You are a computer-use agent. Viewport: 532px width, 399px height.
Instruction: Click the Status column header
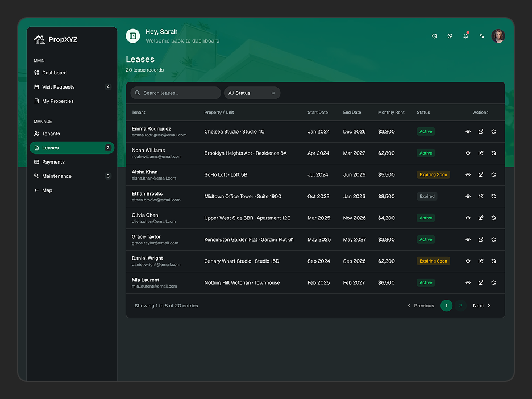click(x=423, y=113)
